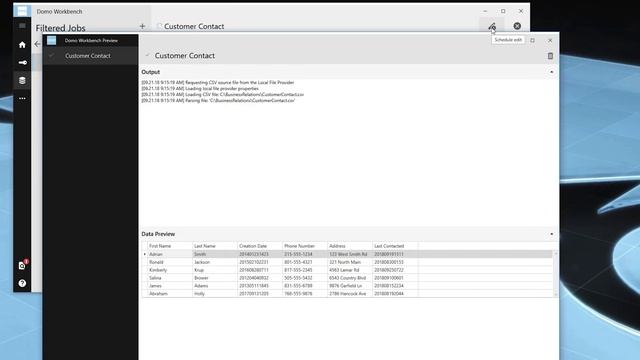This screenshot has height=360, width=640.
Task: Select the Krup last name cell
Action: pyautogui.click(x=215, y=270)
